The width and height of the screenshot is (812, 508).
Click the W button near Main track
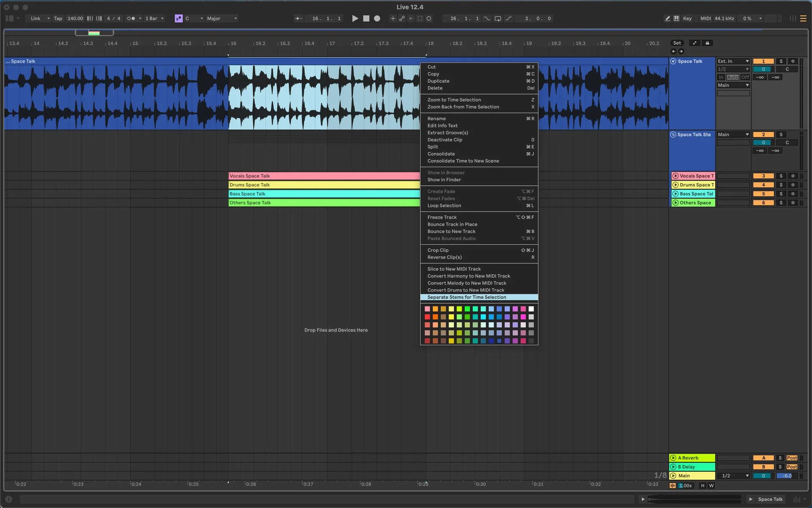point(711,486)
